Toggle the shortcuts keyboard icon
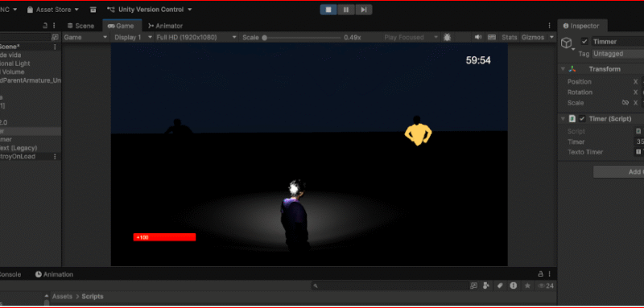Screen dimensions: 644x308 pos(492,37)
